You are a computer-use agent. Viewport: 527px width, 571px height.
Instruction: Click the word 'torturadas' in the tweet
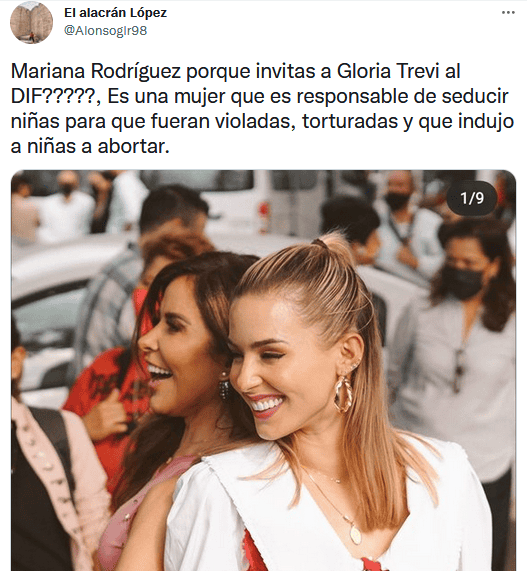tap(350, 122)
